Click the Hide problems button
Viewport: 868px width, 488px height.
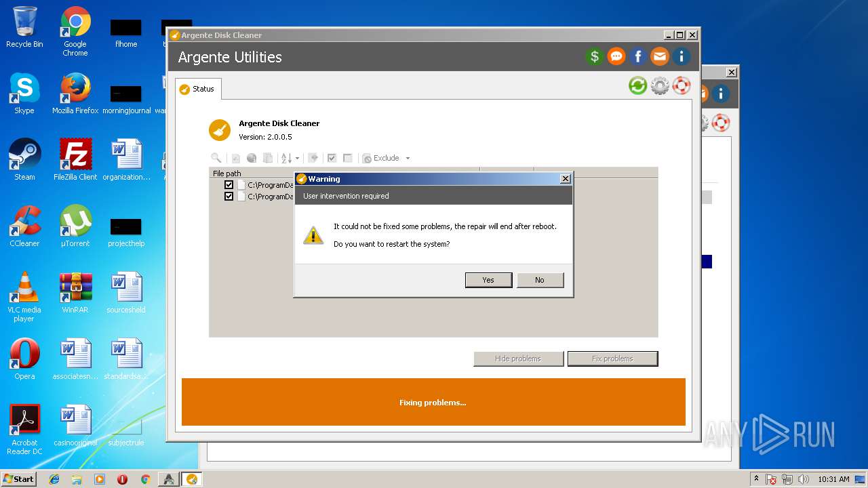518,359
